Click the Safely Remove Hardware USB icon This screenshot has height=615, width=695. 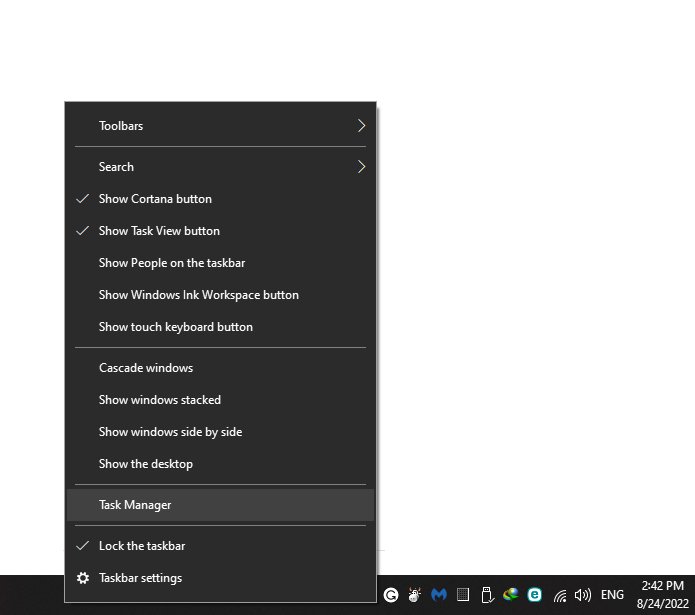click(x=487, y=595)
